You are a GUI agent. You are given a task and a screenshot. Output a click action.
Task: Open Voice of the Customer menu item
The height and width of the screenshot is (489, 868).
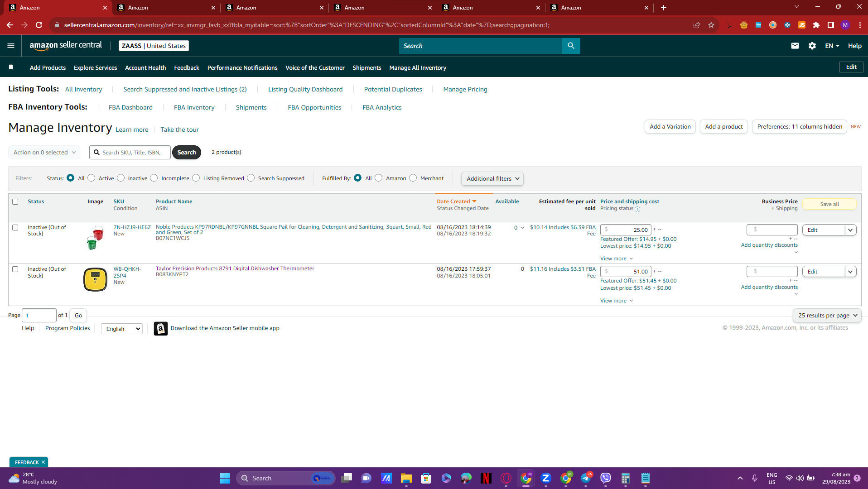click(315, 67)
